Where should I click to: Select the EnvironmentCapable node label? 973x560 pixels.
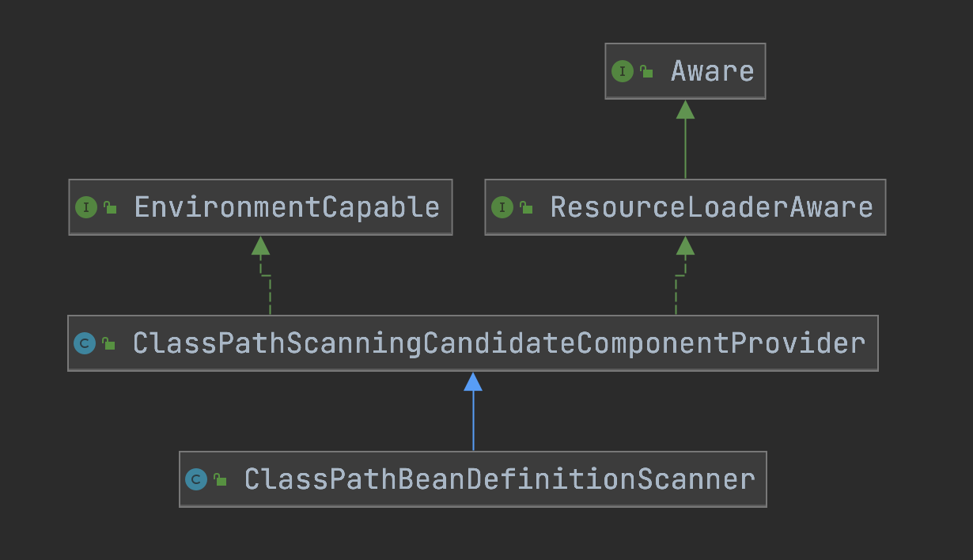coord(286,207)
